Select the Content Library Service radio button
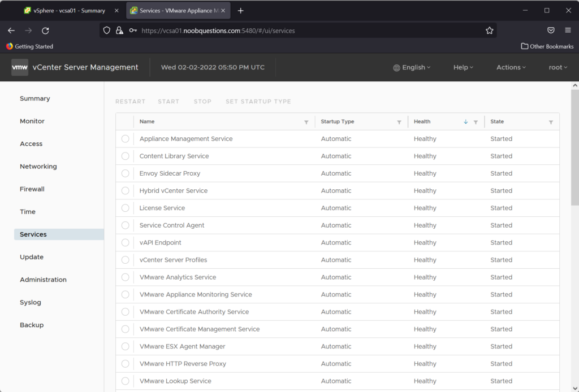The height and width of the screenshot is (392, 579). pyautogui.click(x=125, y=156)
